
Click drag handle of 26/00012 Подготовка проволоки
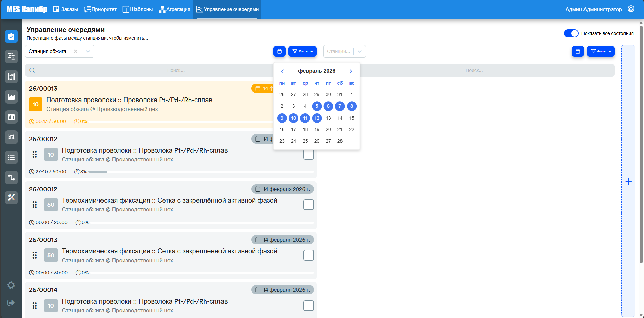tap(34, 154)
